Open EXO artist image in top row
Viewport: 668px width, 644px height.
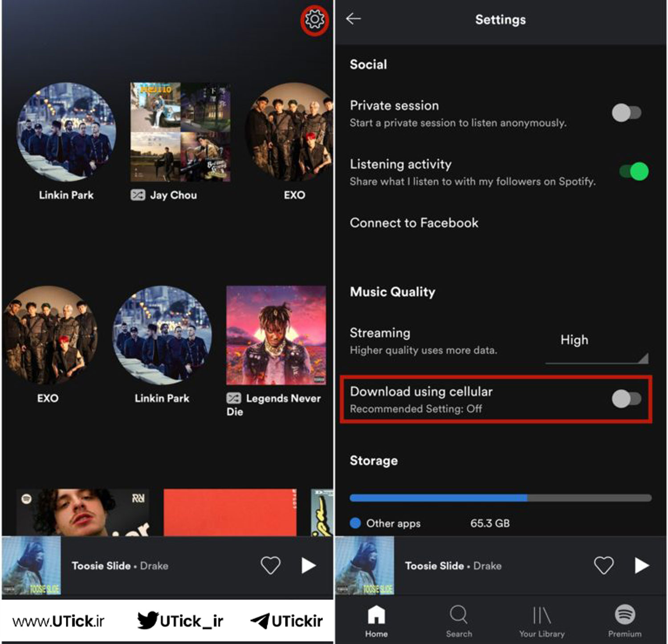point(289,132)
